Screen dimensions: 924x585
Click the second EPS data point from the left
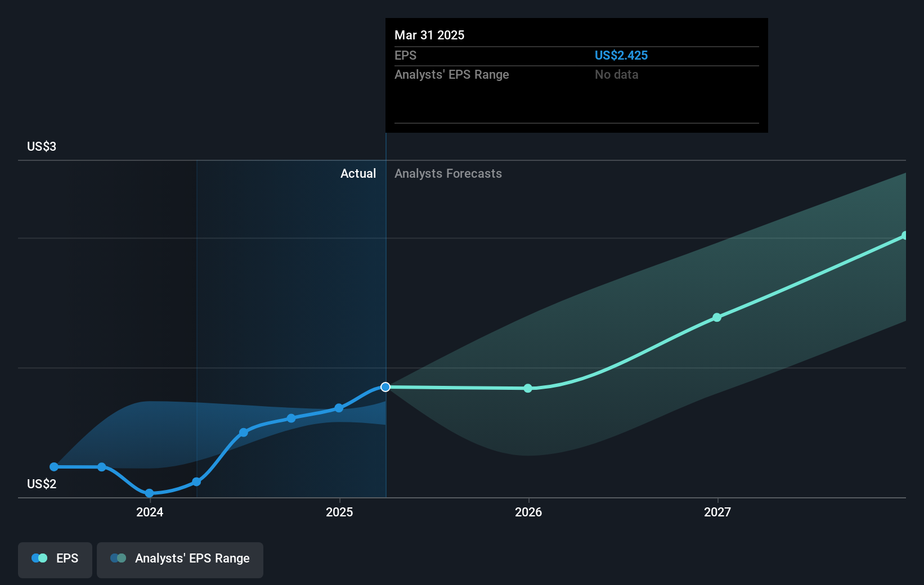tap(101, 467)
